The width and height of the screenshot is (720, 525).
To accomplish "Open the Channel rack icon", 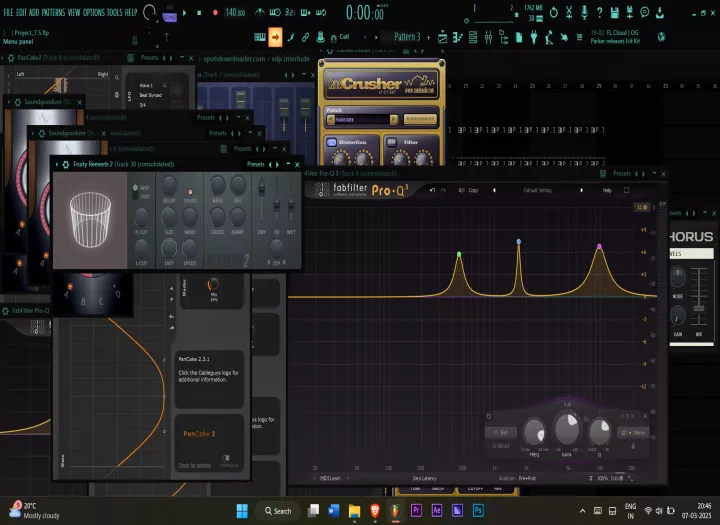I will click(473, 37).
